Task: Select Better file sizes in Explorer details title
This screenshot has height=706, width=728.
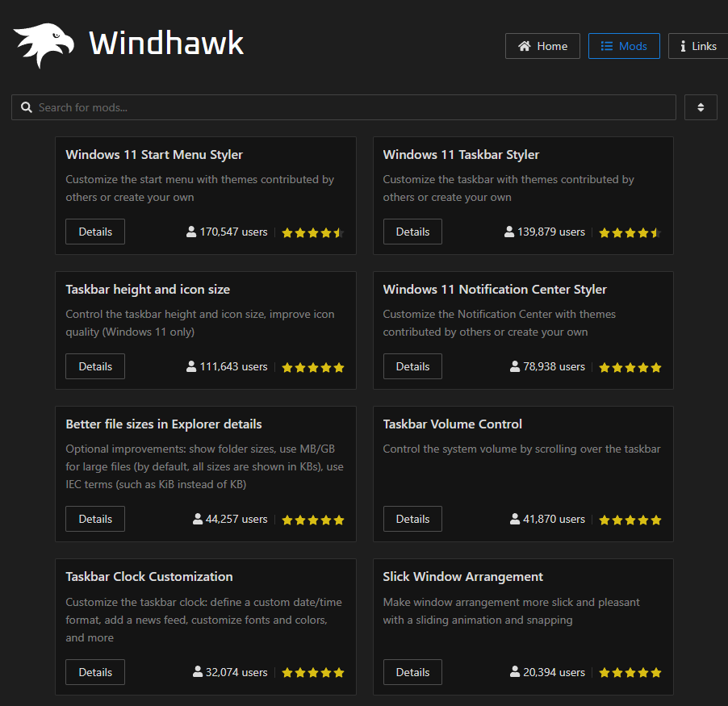Action: click(164, 424)
